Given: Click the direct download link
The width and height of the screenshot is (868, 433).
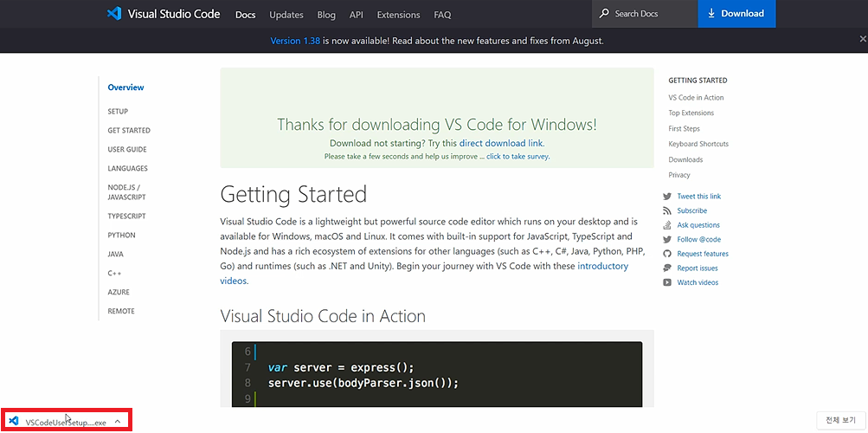Looking at the screenshot, I should coord(501,143).
